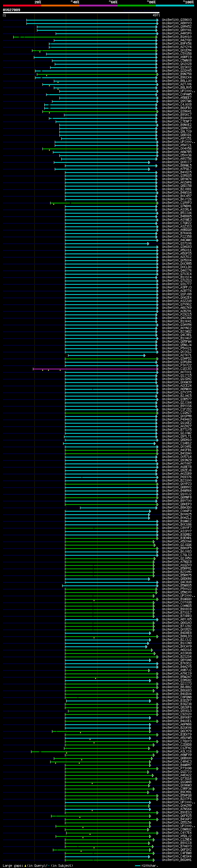Viewport: 197px width, 868px height.
Task: Click the hit label UniRef100_P30722
Action: [177, 365]
